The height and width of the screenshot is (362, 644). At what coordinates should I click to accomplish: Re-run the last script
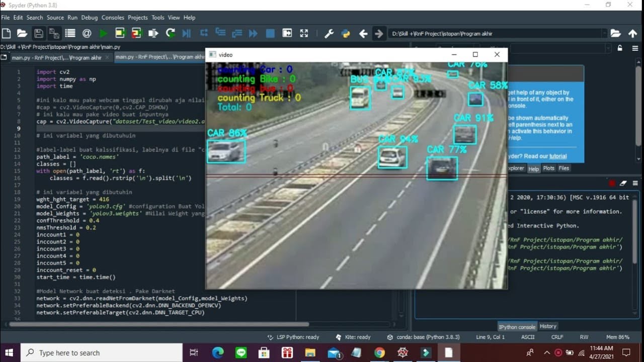tap(170, 33)
